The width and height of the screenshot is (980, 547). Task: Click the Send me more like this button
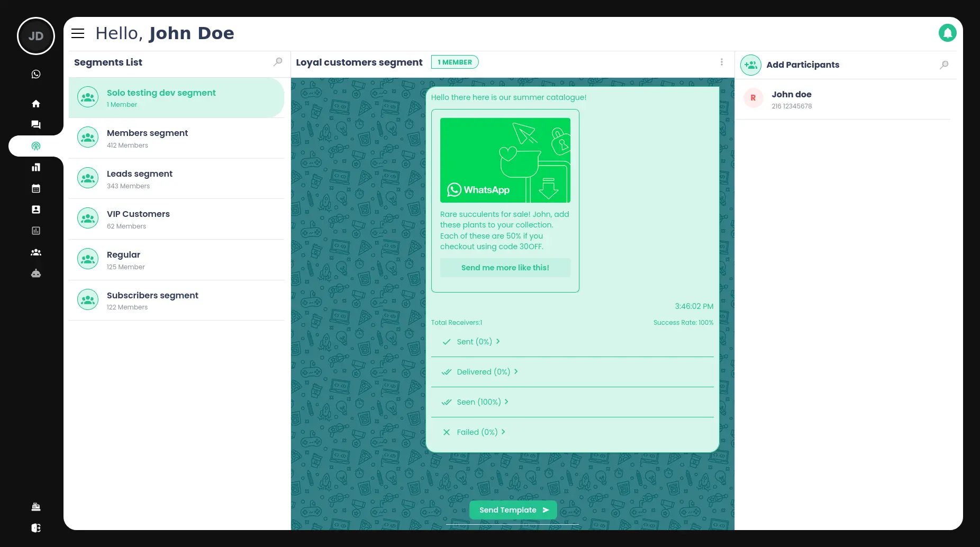(505, 268)
